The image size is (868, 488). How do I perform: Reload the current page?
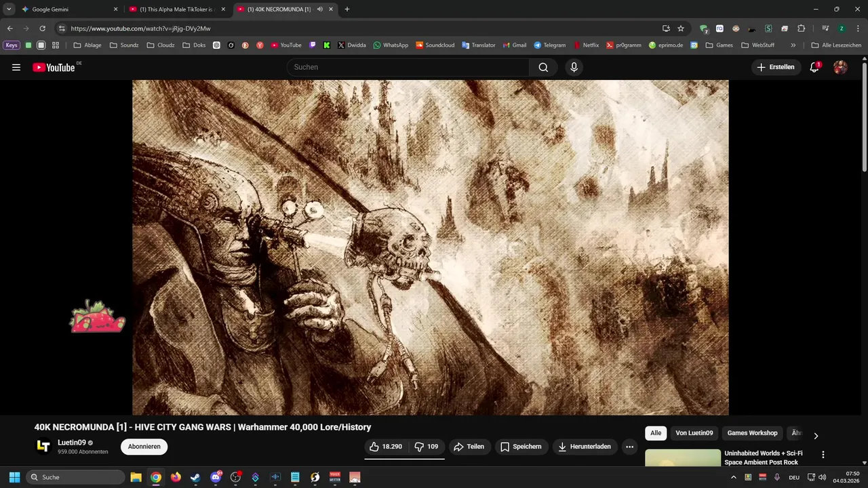click(x=42, y=28)
